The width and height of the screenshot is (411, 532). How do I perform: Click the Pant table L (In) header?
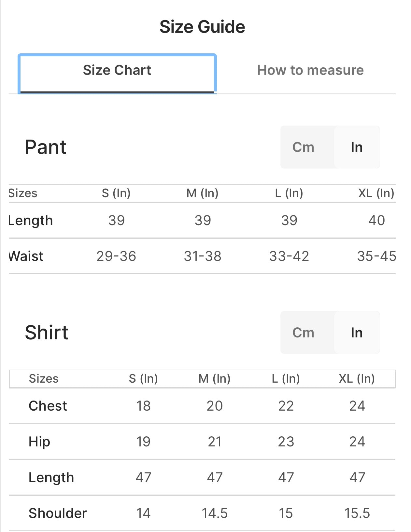tap(289, 193)
